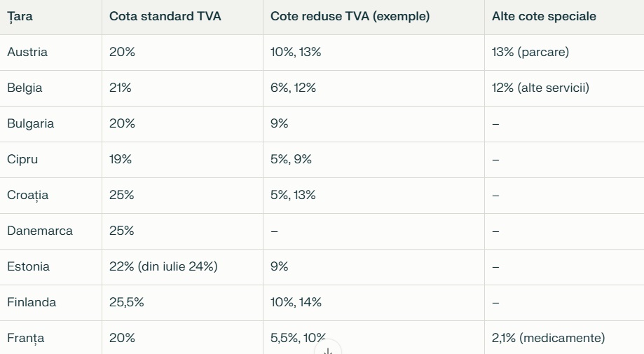This screenshot has width=644, height=354.
Task: Select the "13% (parcare)" cell
Action: pyautogui.click(x=530, y=53)
